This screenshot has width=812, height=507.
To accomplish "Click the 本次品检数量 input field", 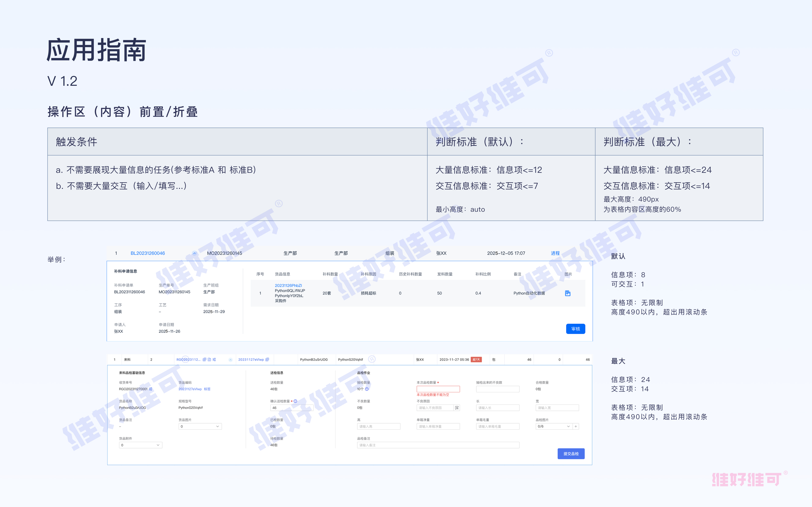I will click(438, 389).
